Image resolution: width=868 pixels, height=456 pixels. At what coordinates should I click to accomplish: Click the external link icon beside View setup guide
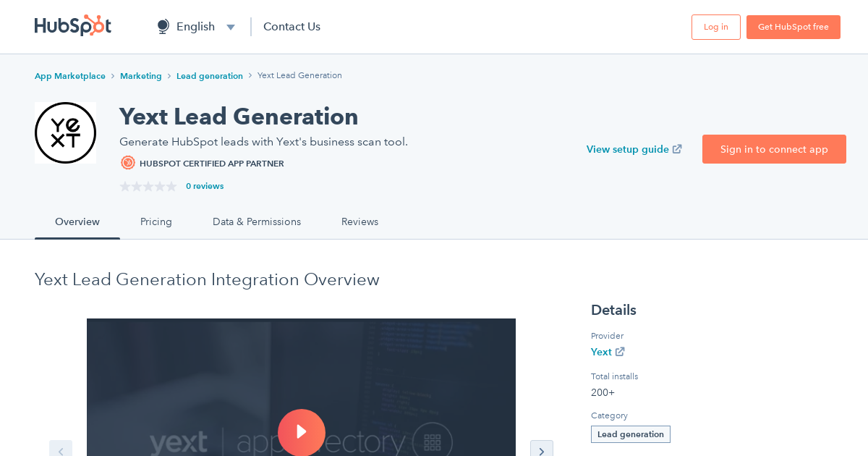pyautogui.click(x=677, y=148)
